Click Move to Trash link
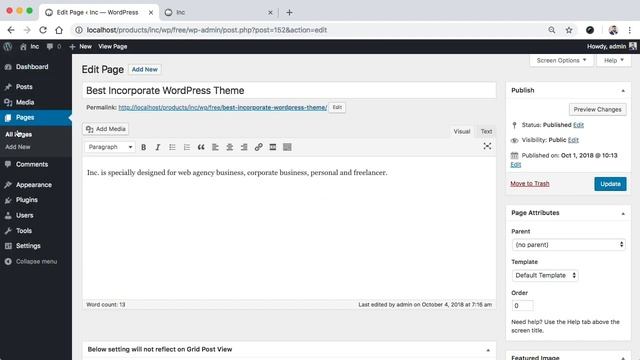The image size is (640, 360). click(x=530, y=184)
